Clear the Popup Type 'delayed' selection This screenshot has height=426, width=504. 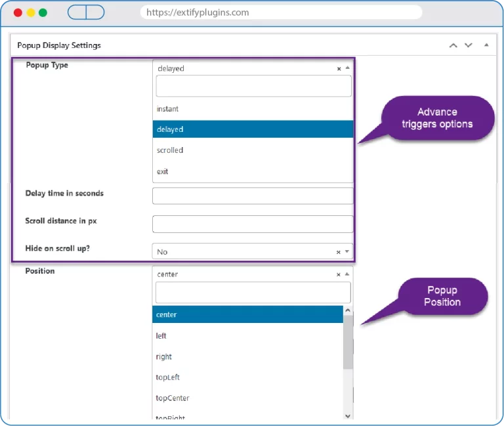click(x=339, y=69)
